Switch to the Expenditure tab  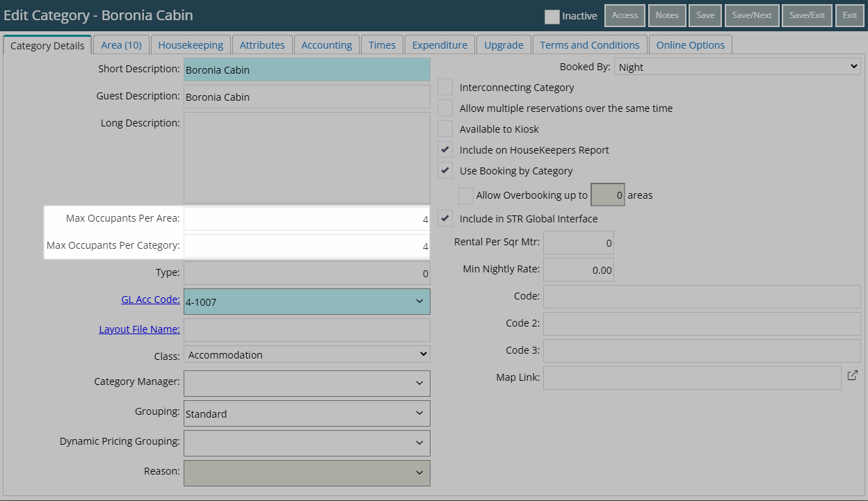coord(440,44)
